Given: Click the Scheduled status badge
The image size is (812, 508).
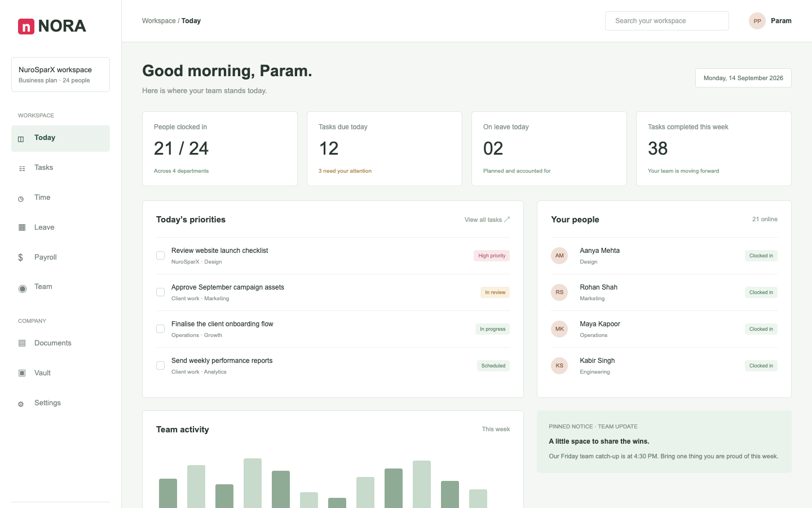Looking at the screenshot, I should (x=493, y=366).
